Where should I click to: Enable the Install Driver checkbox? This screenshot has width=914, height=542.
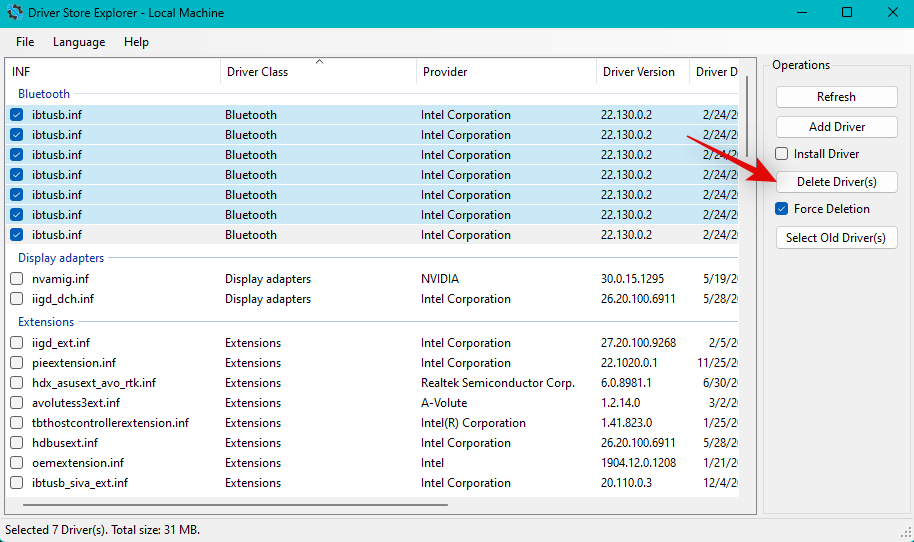[x=782, y=154]
